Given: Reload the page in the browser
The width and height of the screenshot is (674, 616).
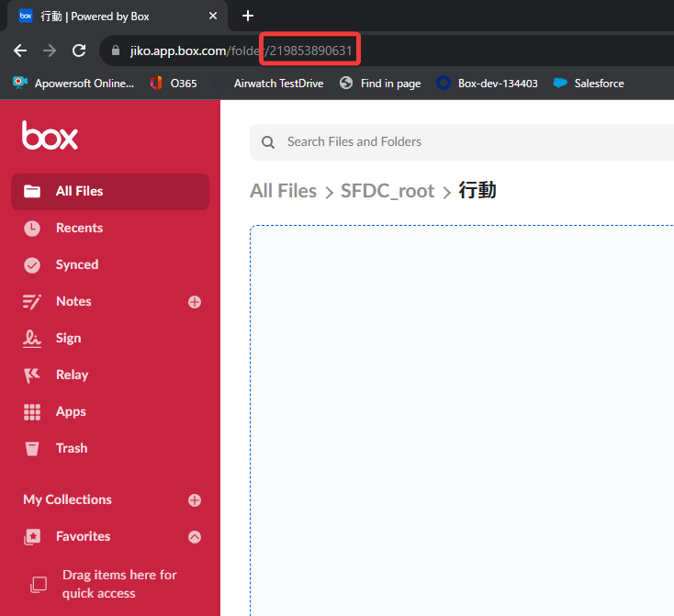Looking at the screenshot, I should (x=79, y=50).
